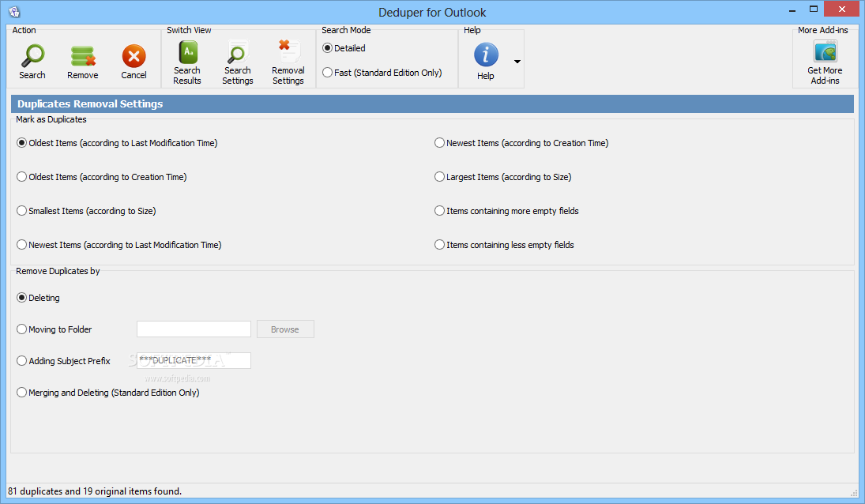Select Largest Items according to Size

[502, 177]
